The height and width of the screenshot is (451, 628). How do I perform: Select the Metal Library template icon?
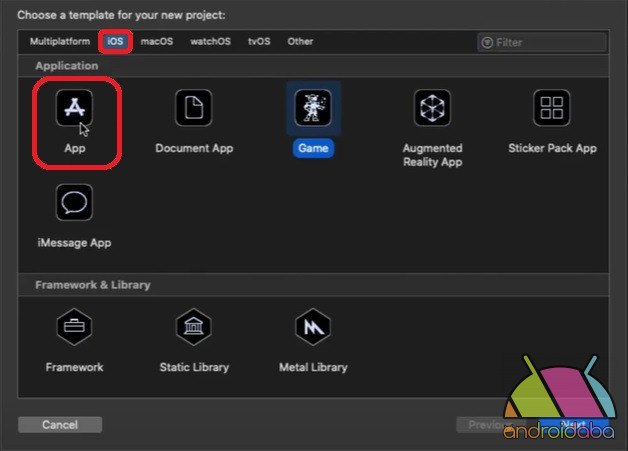313,327
